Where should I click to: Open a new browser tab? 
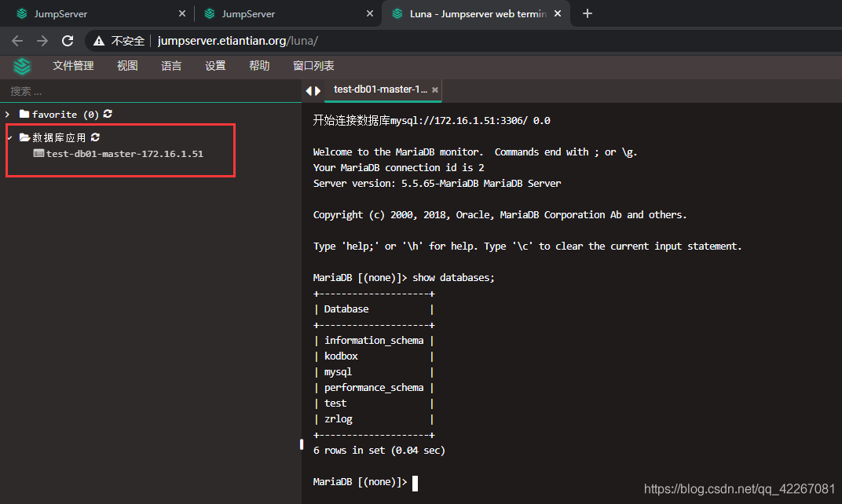tap(588, 13)
